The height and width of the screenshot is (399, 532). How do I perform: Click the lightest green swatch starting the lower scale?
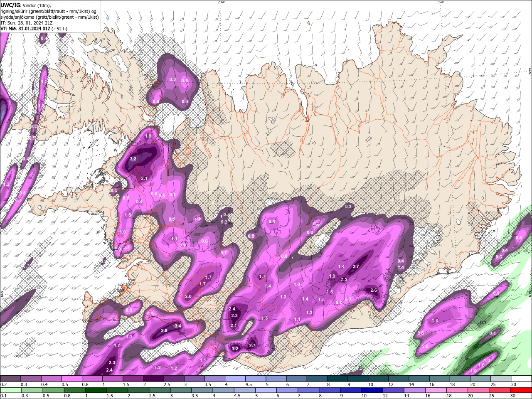tap(11, 390)
